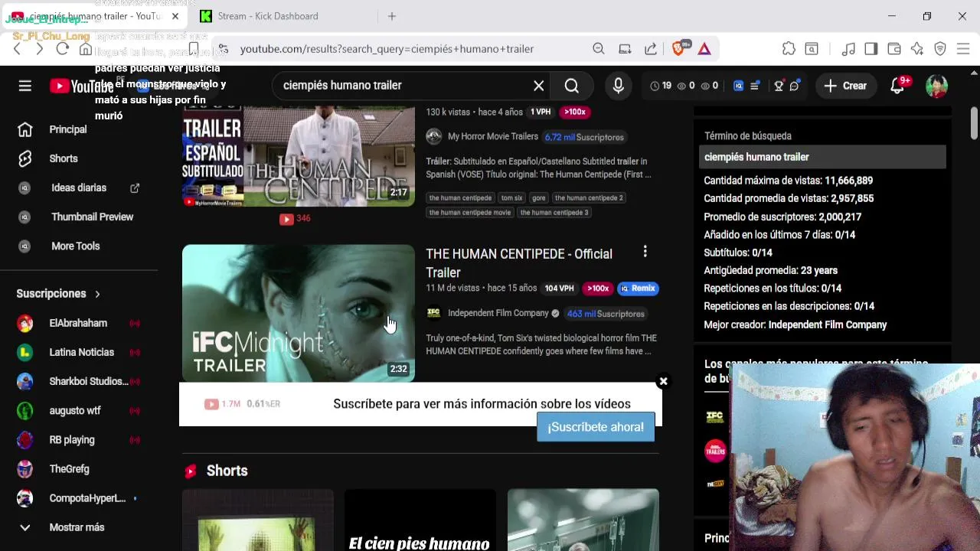Click the Remix badge on the video
The width and height of the screenshot is (980, 551).
pyautogui.click(x=638, y=289)
